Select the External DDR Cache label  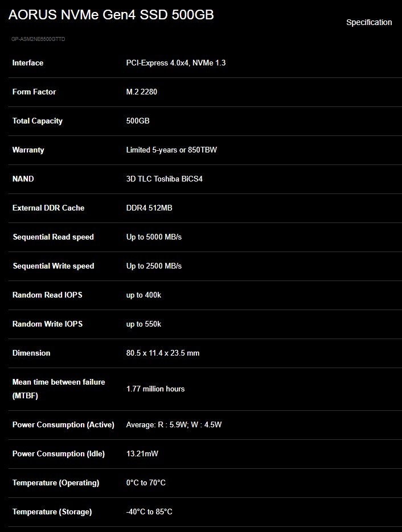(x=48, y=208)
